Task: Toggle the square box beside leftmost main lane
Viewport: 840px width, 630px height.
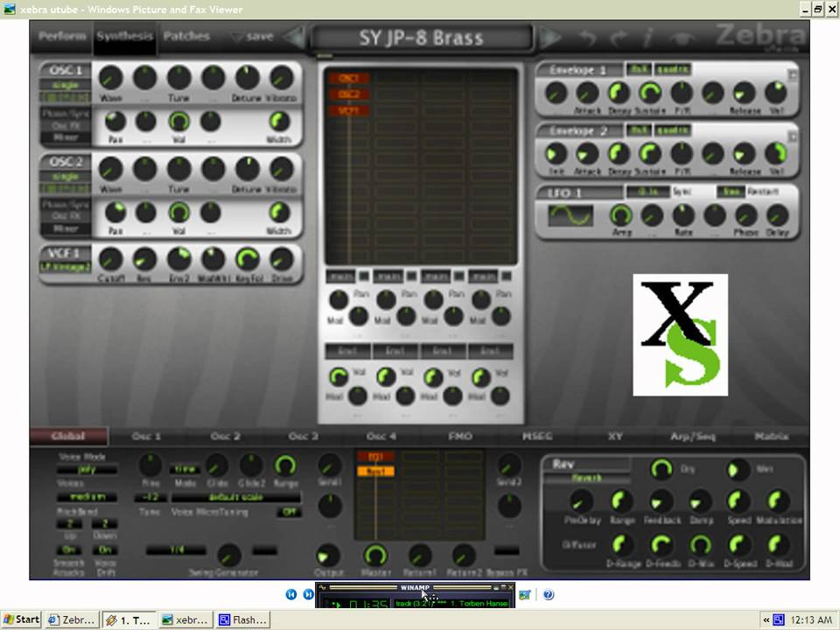Action: pos(364,276)
